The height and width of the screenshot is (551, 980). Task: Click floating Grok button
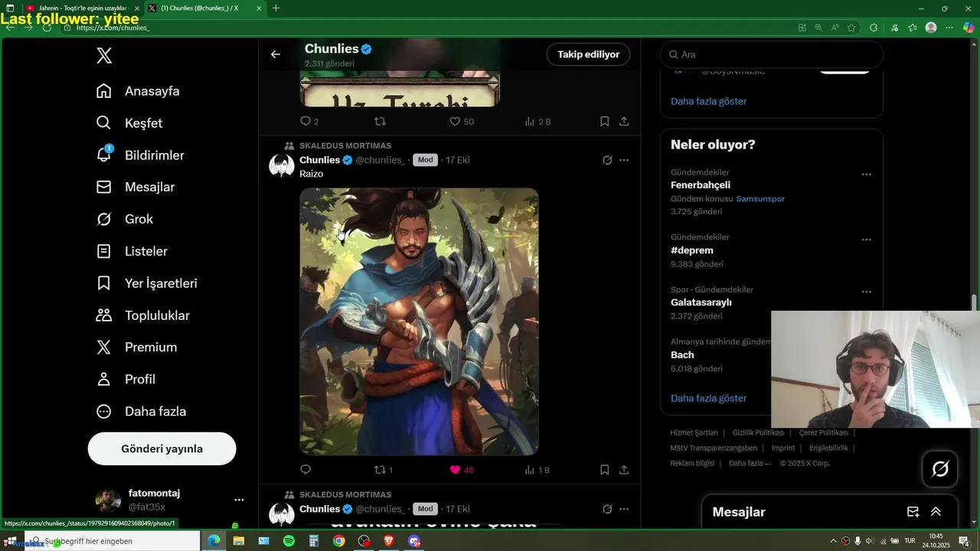pyautogui.click(x=940, y=468)
